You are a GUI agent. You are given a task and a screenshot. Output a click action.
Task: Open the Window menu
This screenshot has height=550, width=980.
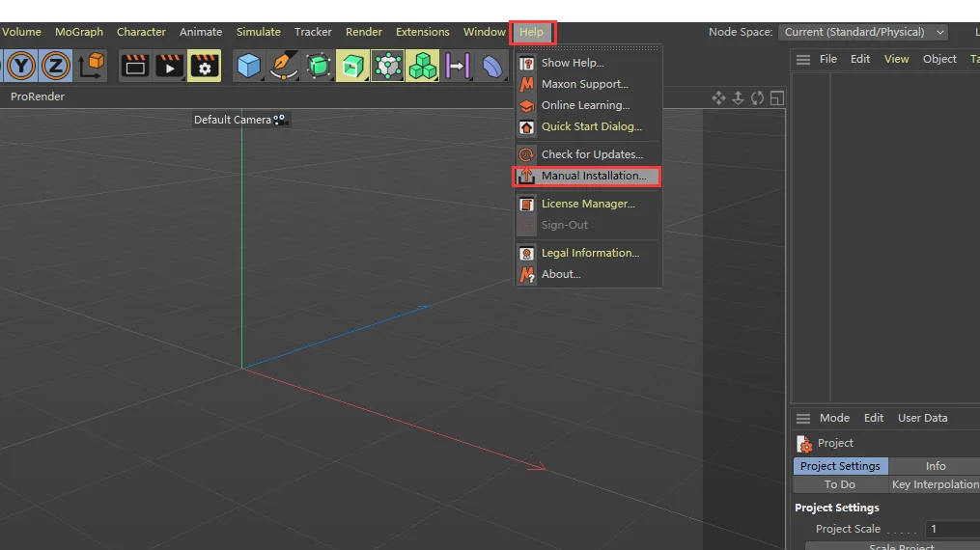(x=484, y=32)
